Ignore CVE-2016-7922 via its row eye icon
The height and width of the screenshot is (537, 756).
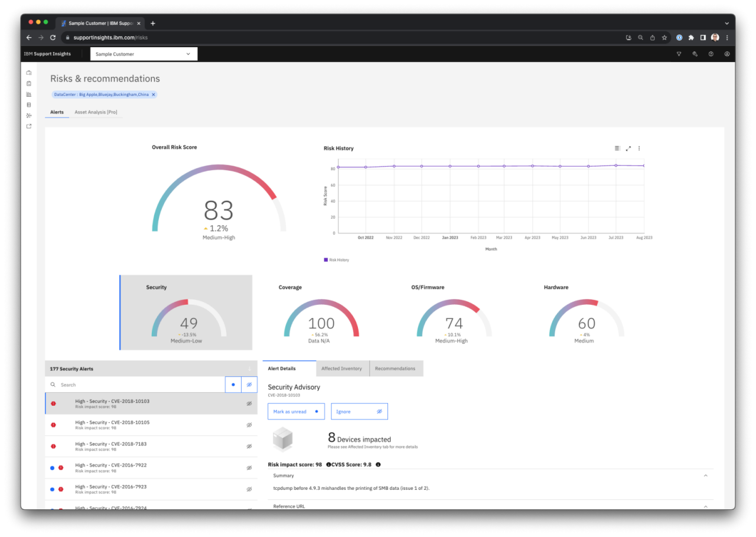tap(249, 467)
